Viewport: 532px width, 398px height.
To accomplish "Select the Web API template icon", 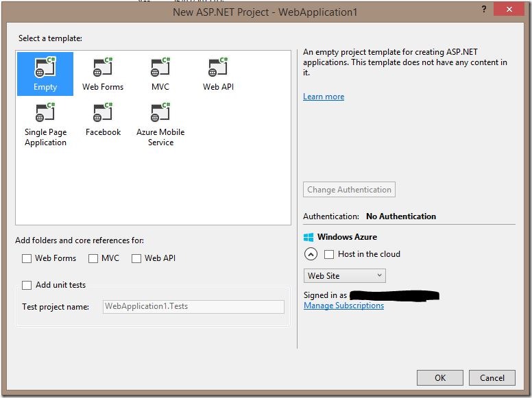I will [x=218, y=66].
